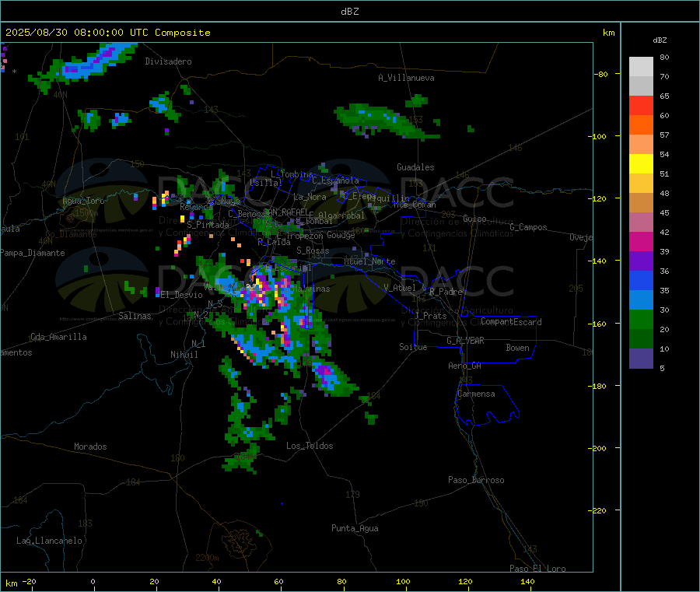Click the km unit label at bottom left
This screenshot has width=700, height=592.
(11, 583)
